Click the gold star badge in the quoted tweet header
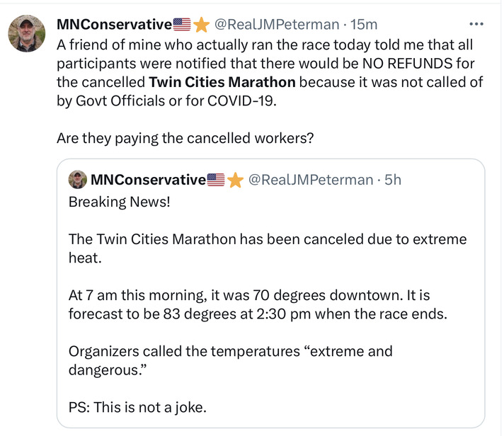This screenshot has width=504, height=436. click(235, 180)
